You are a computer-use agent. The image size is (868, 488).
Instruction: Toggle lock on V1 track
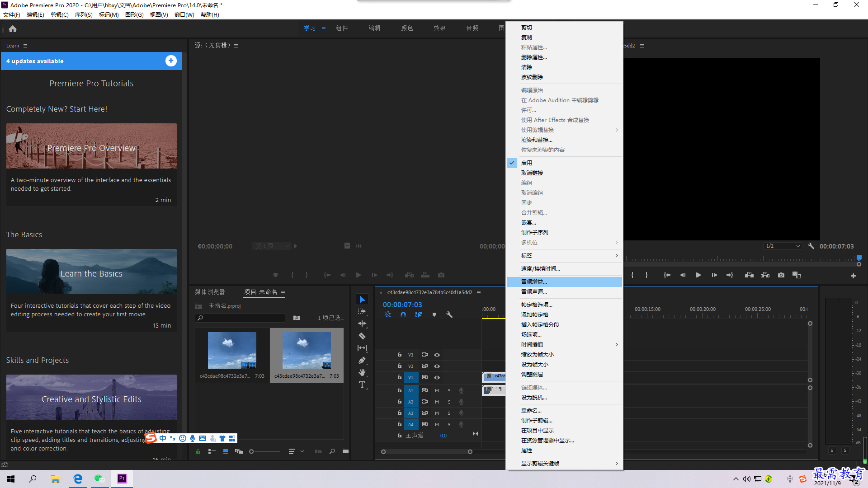400,377
